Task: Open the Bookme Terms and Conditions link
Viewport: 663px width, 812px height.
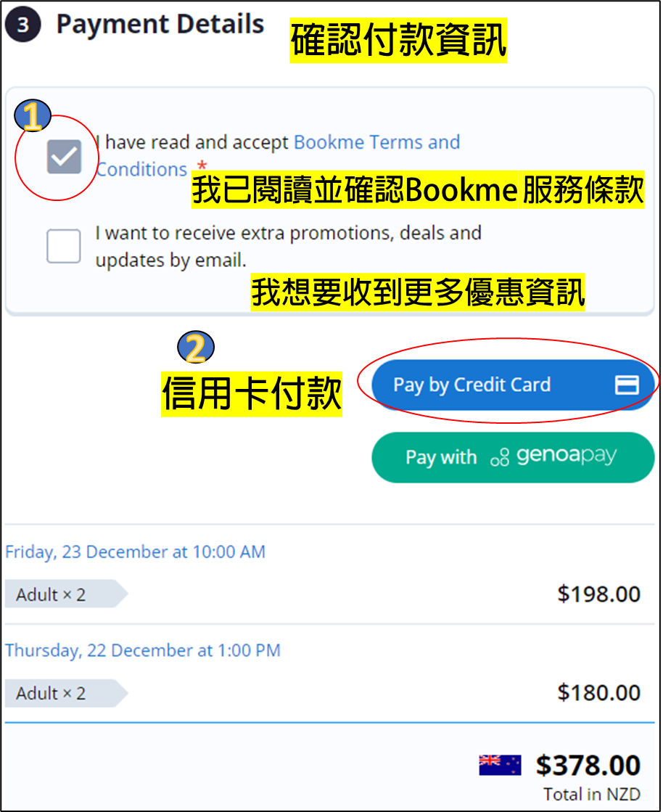Action: pyautogui.click(x=279, y=156)
